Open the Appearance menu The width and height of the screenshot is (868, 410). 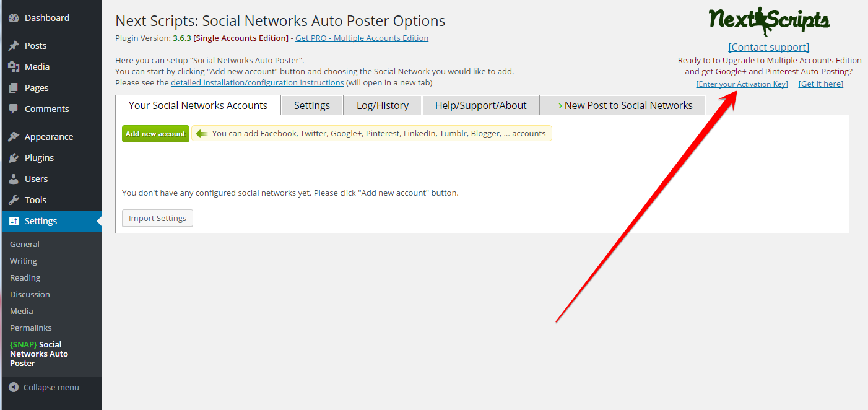tap(49, 137)
